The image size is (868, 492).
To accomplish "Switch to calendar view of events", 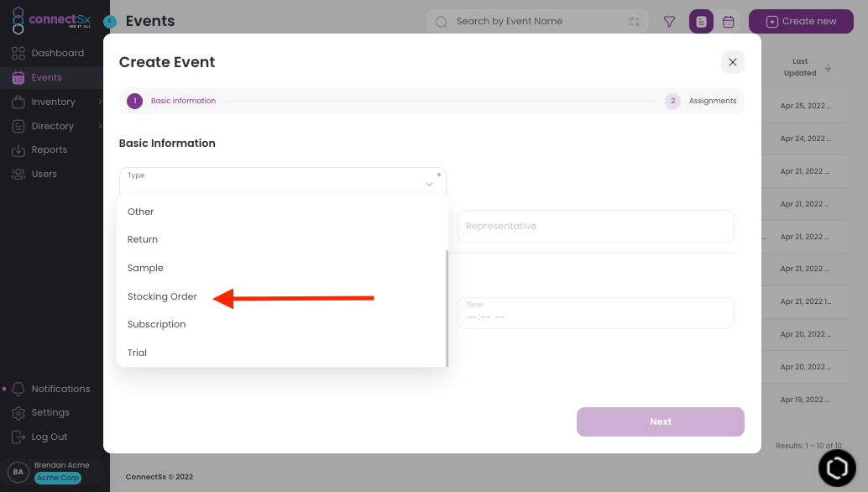I will 728,21.
